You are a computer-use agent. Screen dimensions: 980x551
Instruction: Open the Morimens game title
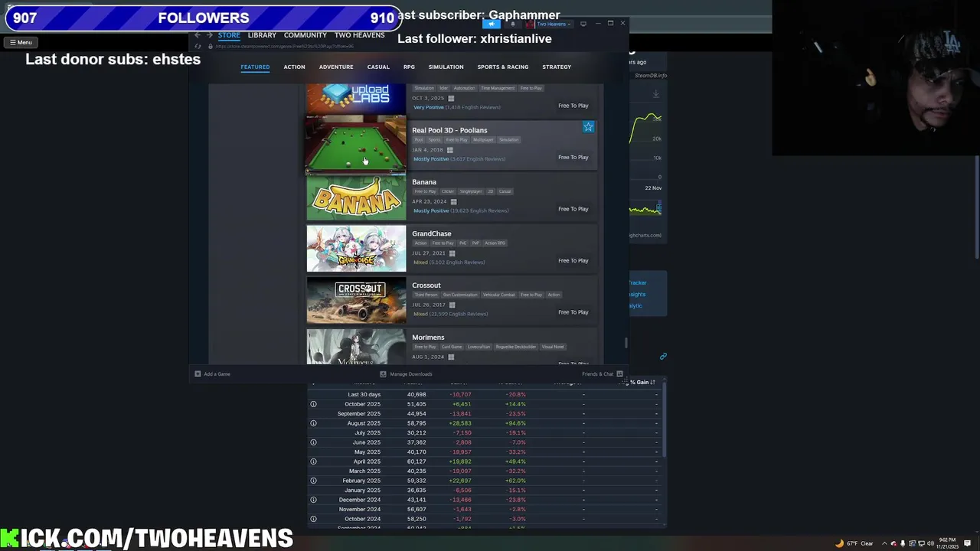pos(428,337)
